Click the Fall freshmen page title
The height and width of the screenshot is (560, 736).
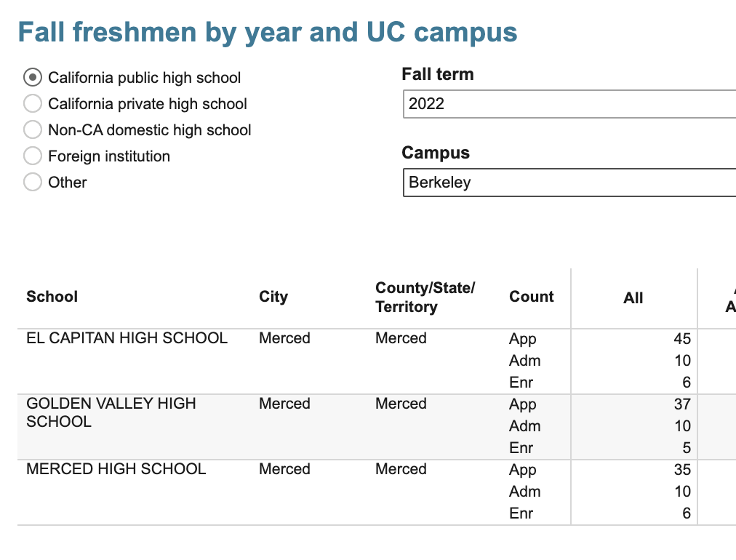268,32
